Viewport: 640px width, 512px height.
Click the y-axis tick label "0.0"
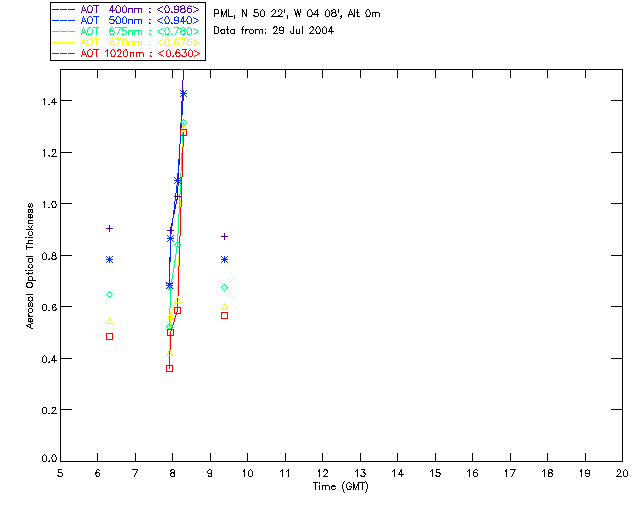(49, 459)
